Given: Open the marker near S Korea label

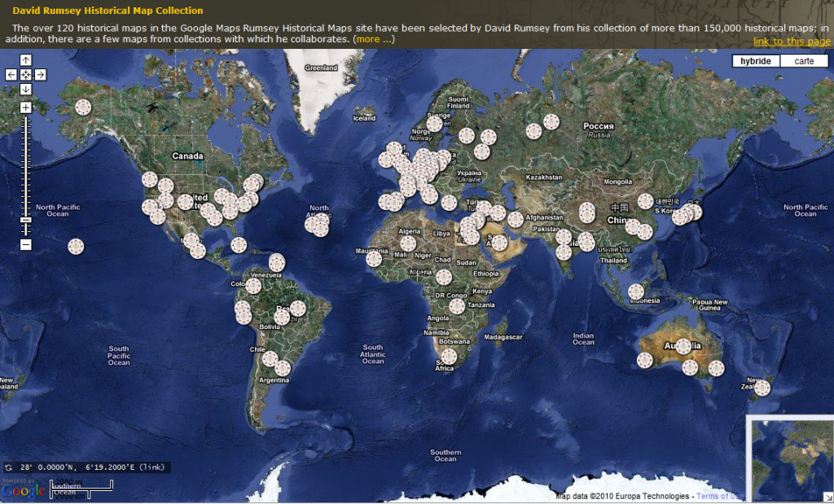Looking at the screenshot, I should 645,201.
